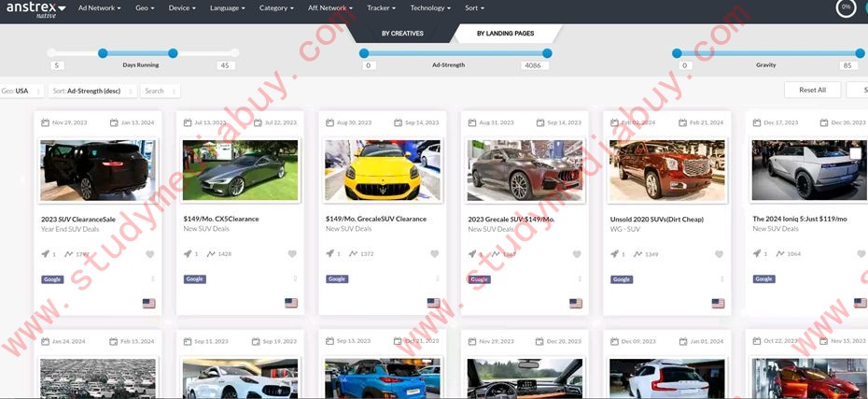This screenshot has height=399, width=868.
Task: Click calendar icon beside Jul 13, 2023
Action: tap(188, 122)
